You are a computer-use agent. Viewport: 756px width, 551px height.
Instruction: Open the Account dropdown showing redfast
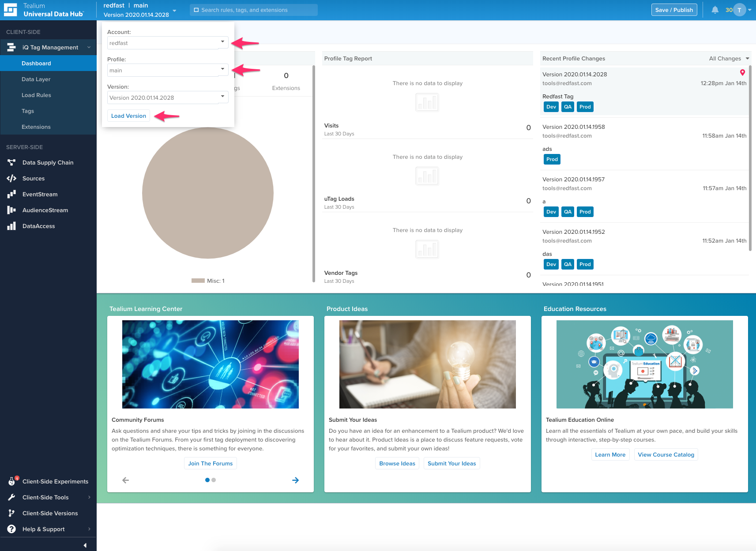pos(168,43)
